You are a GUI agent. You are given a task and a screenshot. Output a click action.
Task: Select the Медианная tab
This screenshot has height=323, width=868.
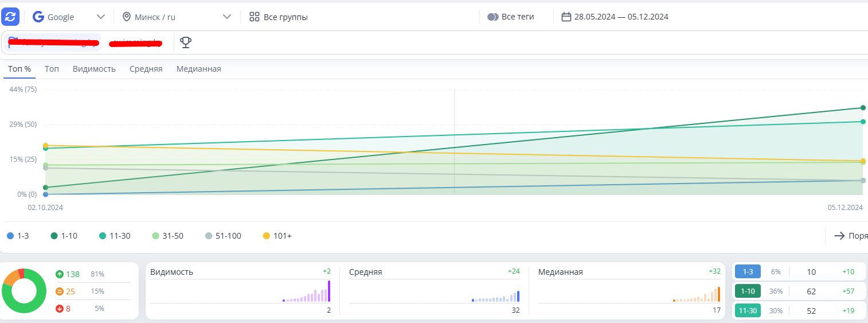[x=198, y=69]
